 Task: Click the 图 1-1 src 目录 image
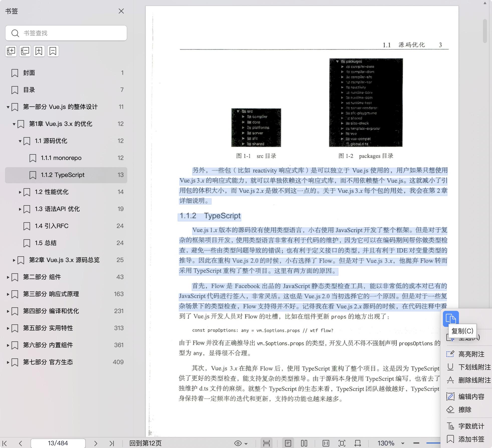pos(256,128)
